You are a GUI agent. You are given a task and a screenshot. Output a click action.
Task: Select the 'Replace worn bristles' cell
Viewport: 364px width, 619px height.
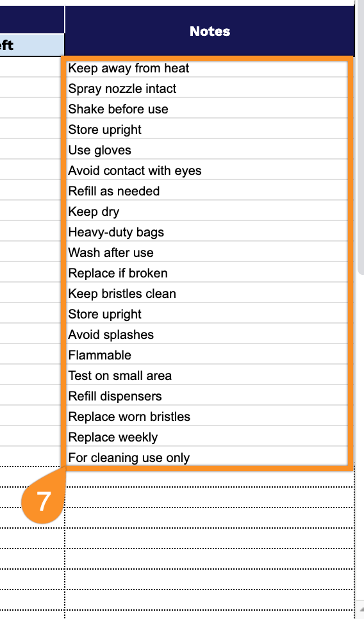tap(206, 417)
